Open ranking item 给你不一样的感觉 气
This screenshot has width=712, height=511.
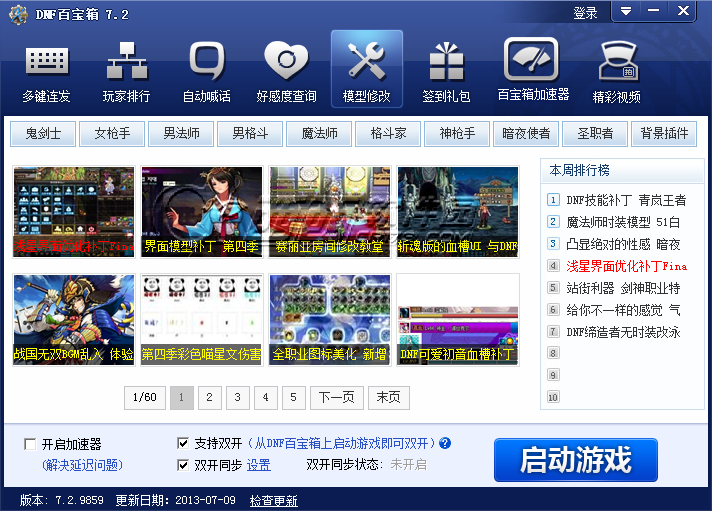coord(623,310)
